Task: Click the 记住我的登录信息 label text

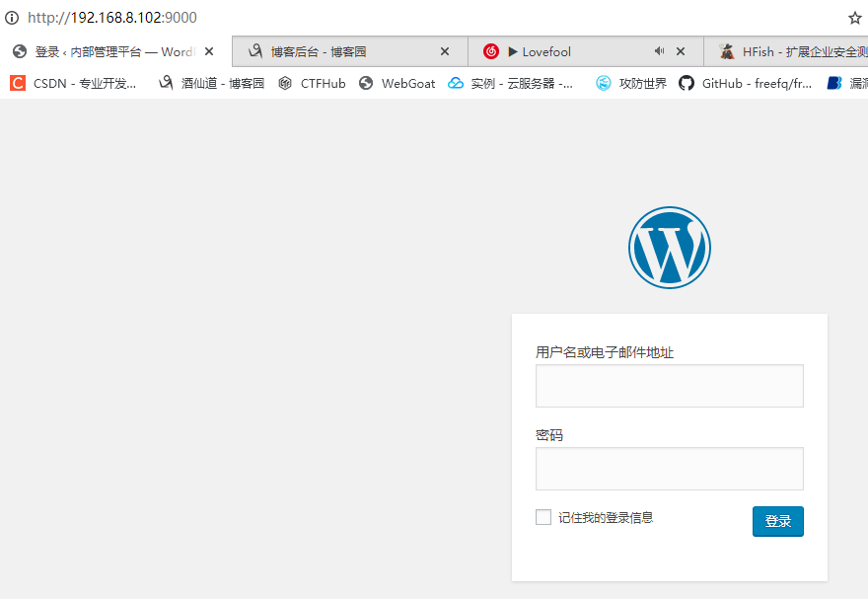Action: click(606, 518)
